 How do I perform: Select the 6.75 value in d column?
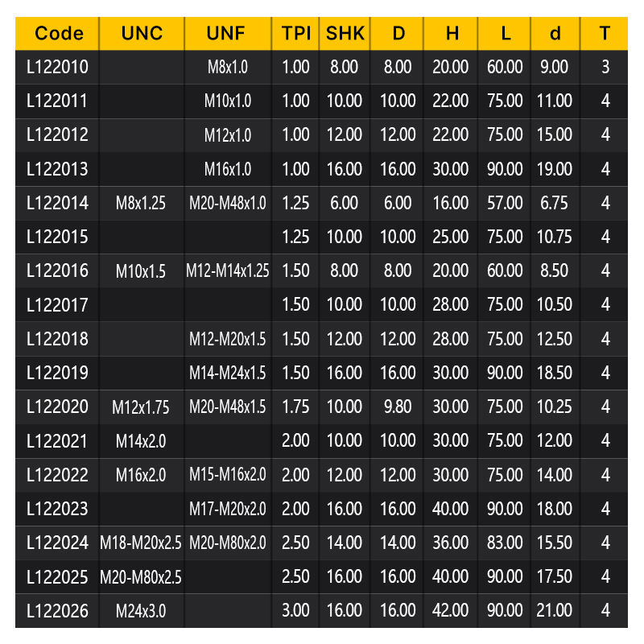(555, 203)
